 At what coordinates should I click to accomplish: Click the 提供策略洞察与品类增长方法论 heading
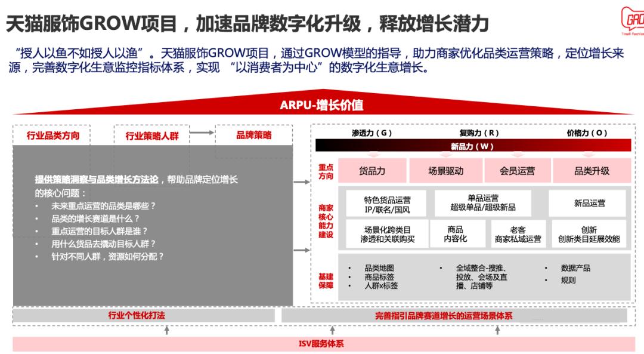coord(97,180)
